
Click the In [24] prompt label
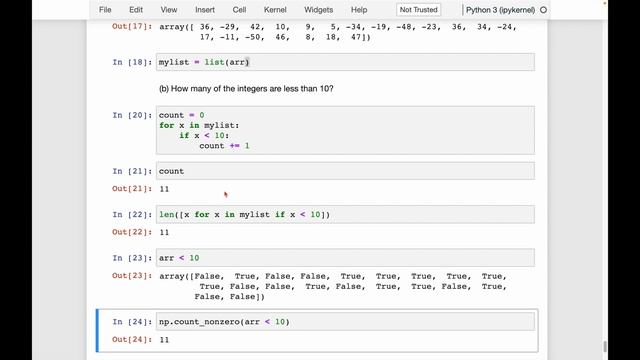pos(132,322)
